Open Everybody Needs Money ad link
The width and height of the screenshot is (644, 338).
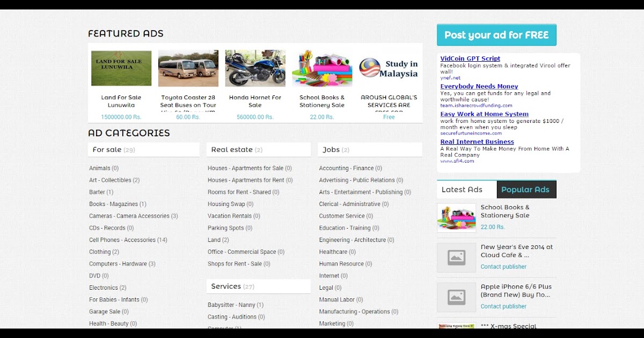pyautogui.click(x=479, y=86)
